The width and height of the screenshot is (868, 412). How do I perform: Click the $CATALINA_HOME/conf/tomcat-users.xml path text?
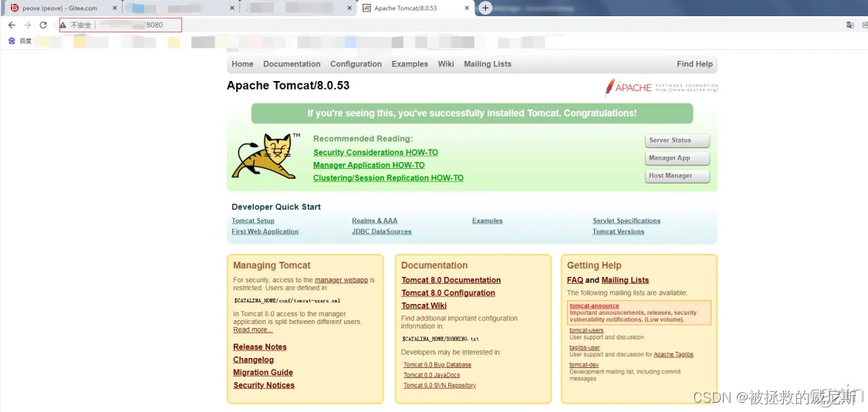(x=287, y=301)
